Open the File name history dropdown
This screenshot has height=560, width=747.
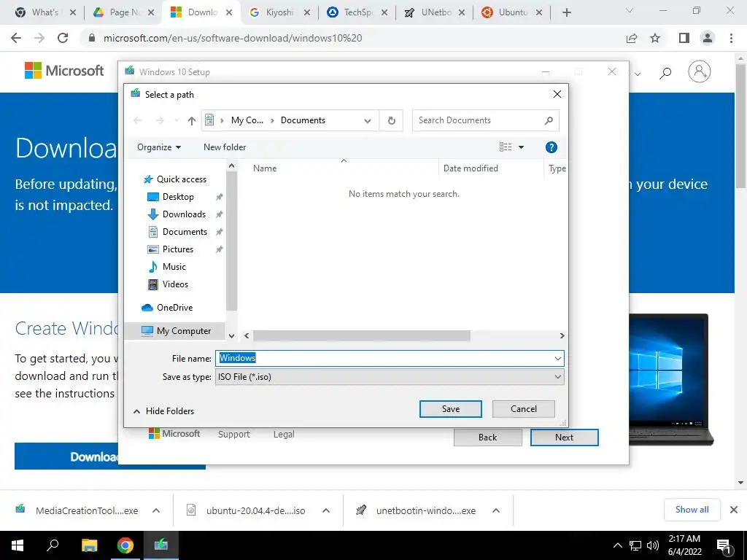pos(558,358)
